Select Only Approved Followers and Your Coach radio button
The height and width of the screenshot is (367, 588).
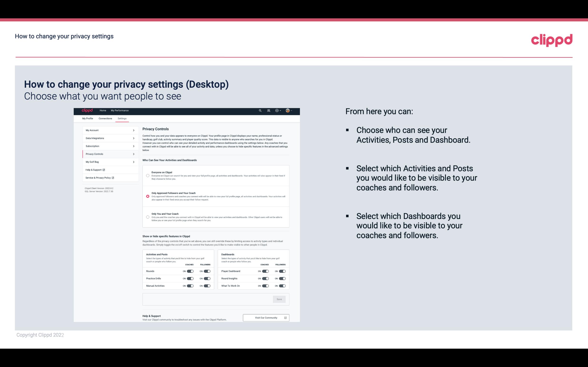click(147, 196)
